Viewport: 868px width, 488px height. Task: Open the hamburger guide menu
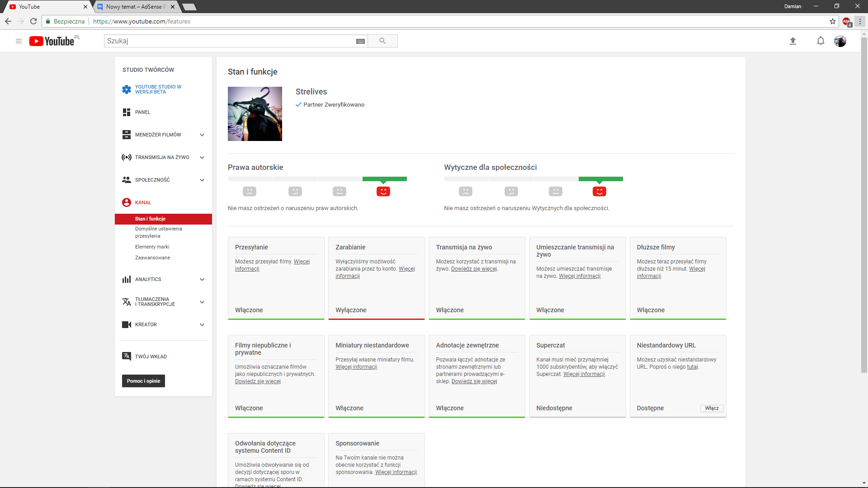[19, 41]
